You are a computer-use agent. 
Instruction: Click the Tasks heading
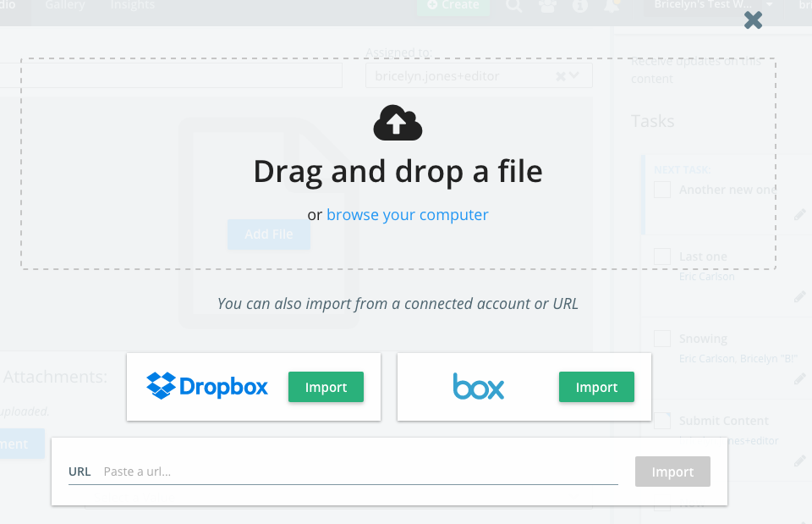pos(652,121)
